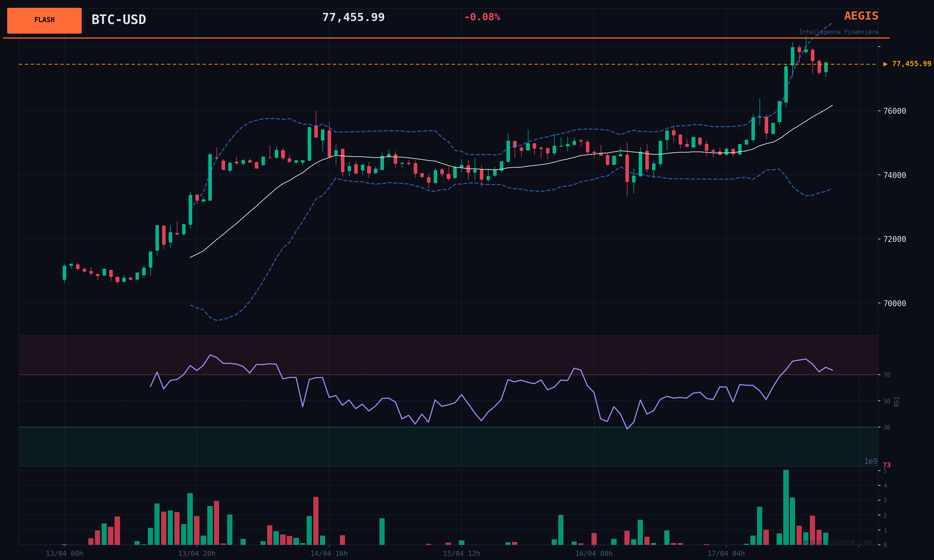Click the red 73 RSI value
The height and width of the screenshot is (560, 934).
point(886,465)
